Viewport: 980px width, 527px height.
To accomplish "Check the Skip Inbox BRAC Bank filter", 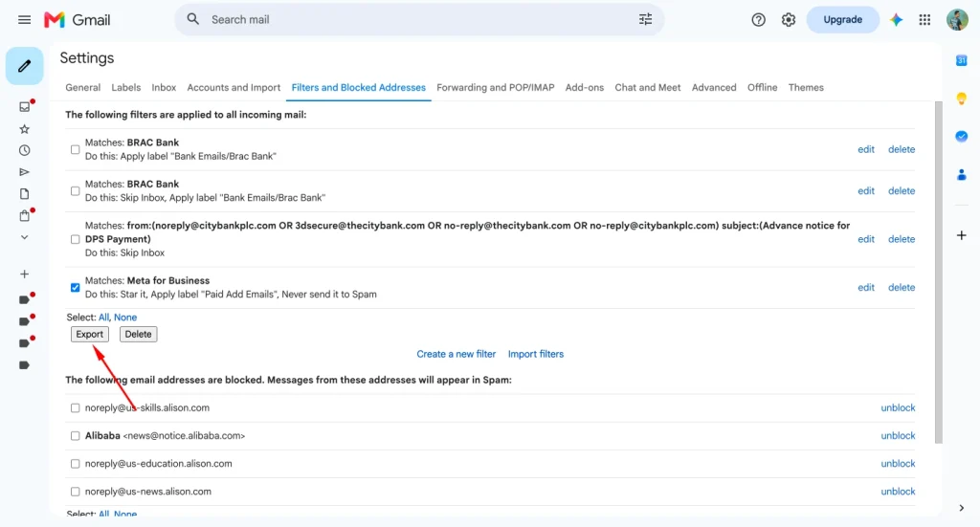I will [75, 191].
